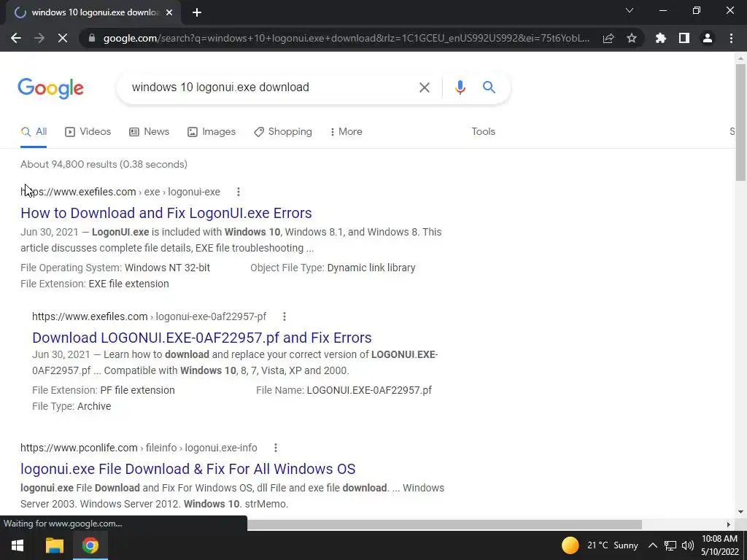Open Download LOGONUI.EXE-0AF22957.pf result
This screenshot has height=560, width=747.
202,338
